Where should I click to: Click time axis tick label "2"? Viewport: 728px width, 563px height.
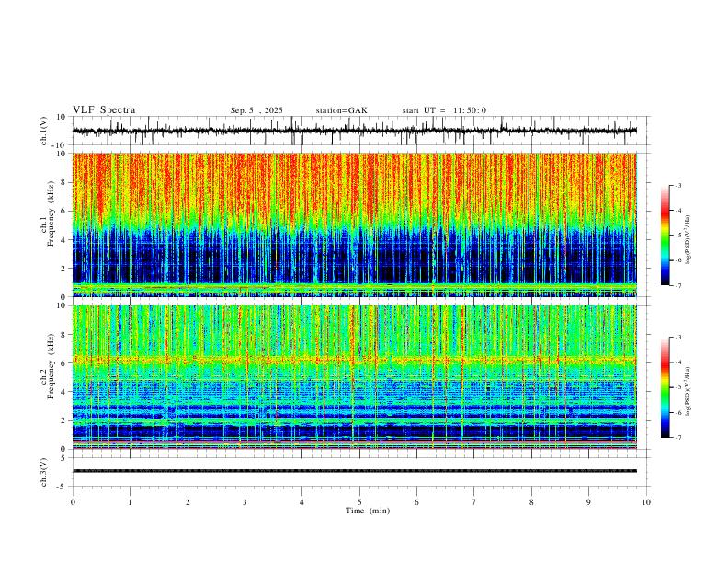tap(188, 502)
